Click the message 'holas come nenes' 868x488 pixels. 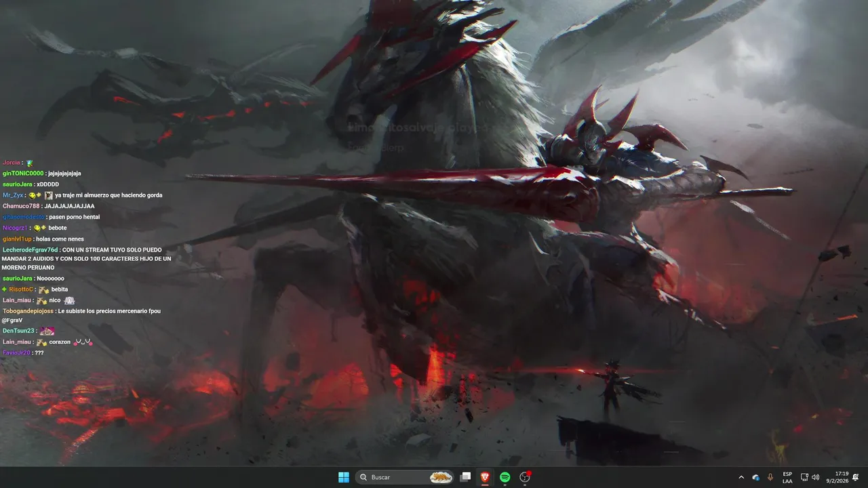pos(60,239)
